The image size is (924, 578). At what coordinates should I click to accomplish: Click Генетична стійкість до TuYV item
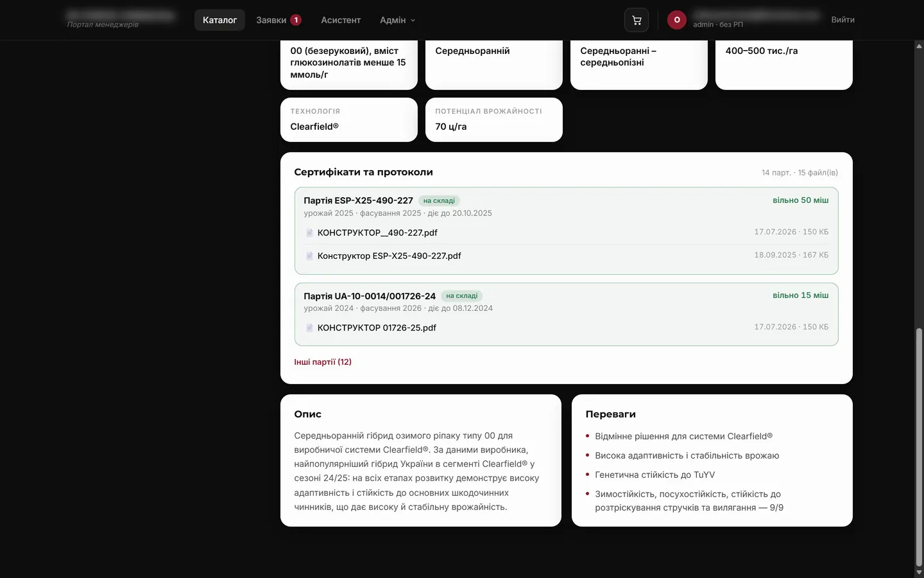(x=654, y=475)
